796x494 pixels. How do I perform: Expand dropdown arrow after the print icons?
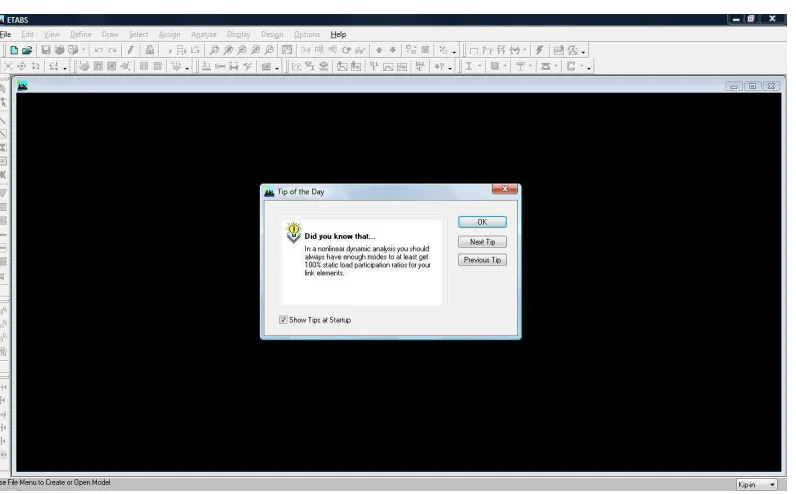[x=83, y=50]
